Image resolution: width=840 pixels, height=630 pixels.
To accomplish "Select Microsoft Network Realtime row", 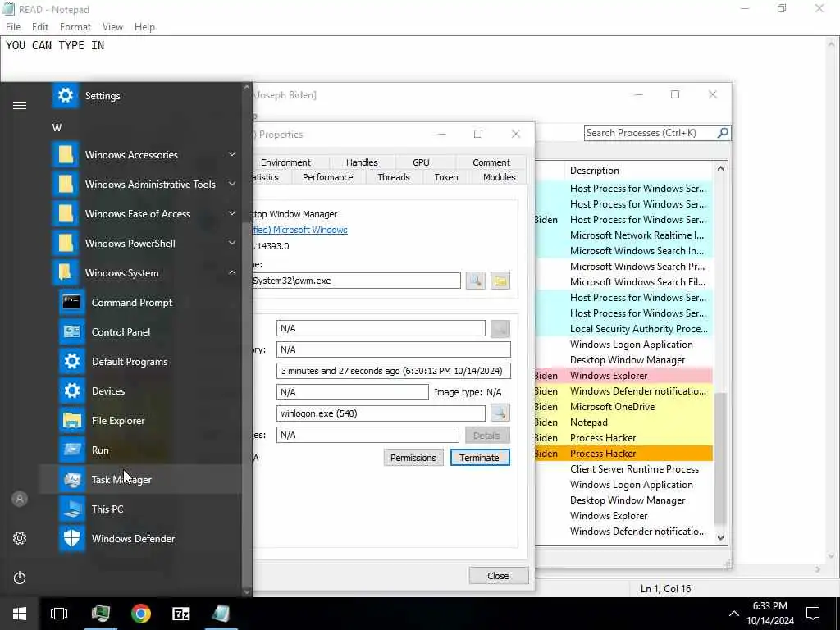I will (624, 235).
